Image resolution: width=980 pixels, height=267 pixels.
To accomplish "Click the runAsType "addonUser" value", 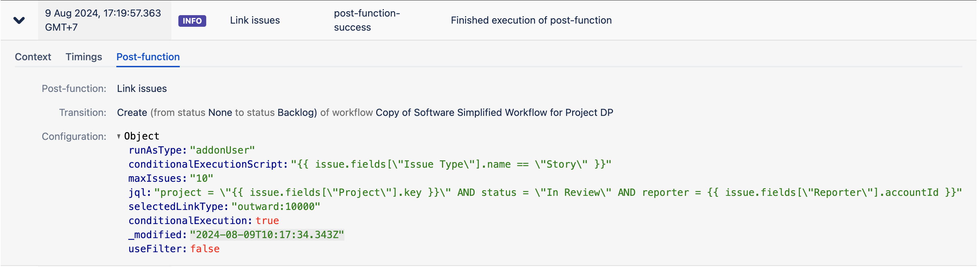I will [x=222, y=150].
